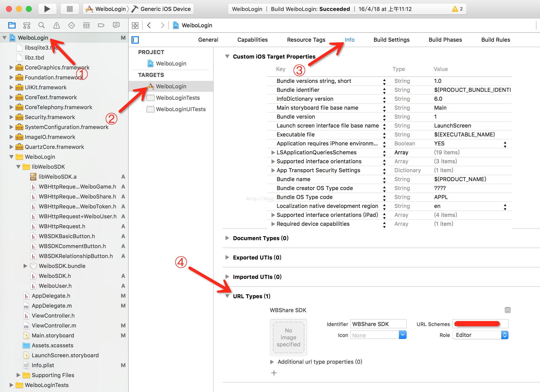Expand the Exported UTIs section

click(227, 258)
